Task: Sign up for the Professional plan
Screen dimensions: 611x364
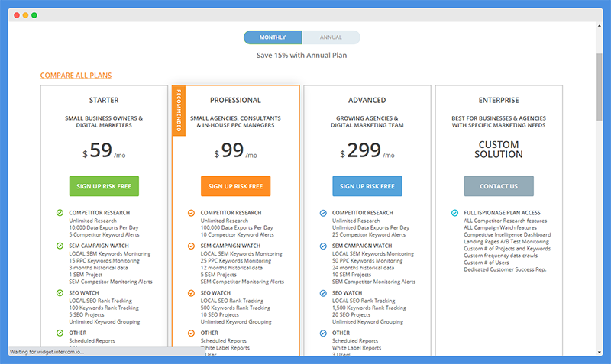Action: tap(236, 186)
